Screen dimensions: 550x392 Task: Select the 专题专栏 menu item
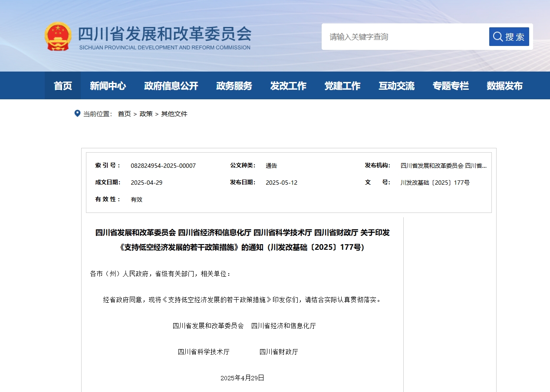pyautogui.click(x=451, y=86)
